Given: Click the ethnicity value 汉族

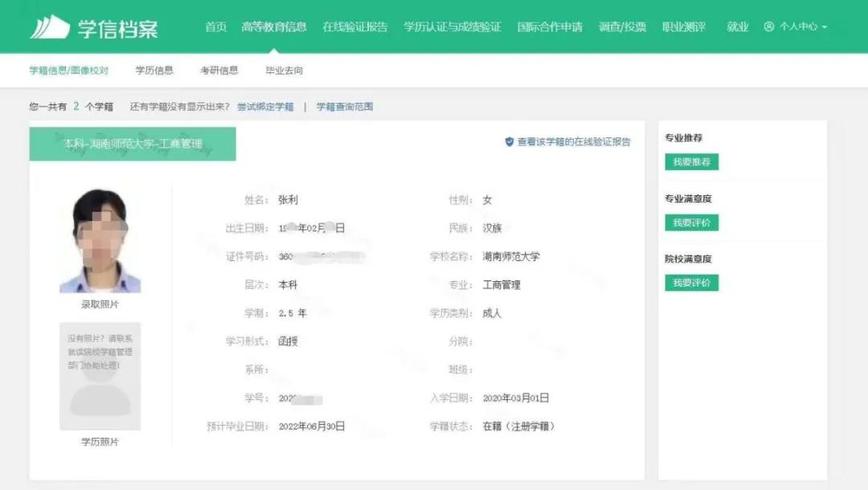Looking at the screenshot, I should pos(492,228).
